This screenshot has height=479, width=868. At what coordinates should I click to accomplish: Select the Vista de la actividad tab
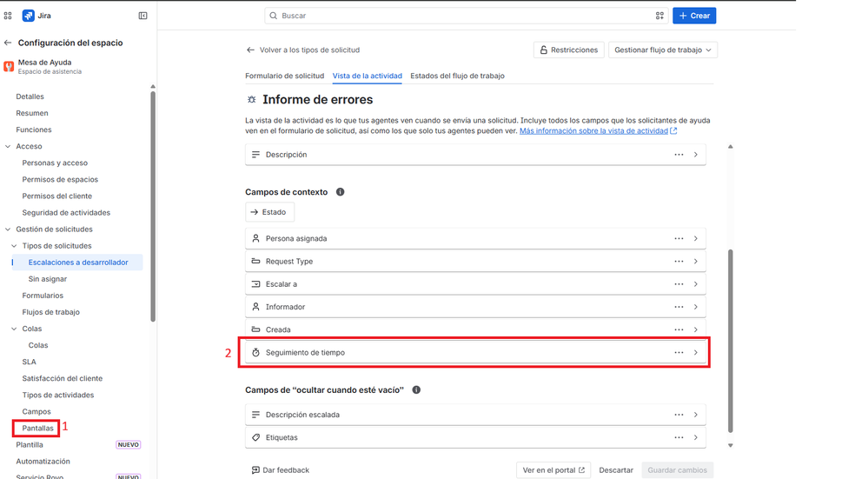click(367, 76)
